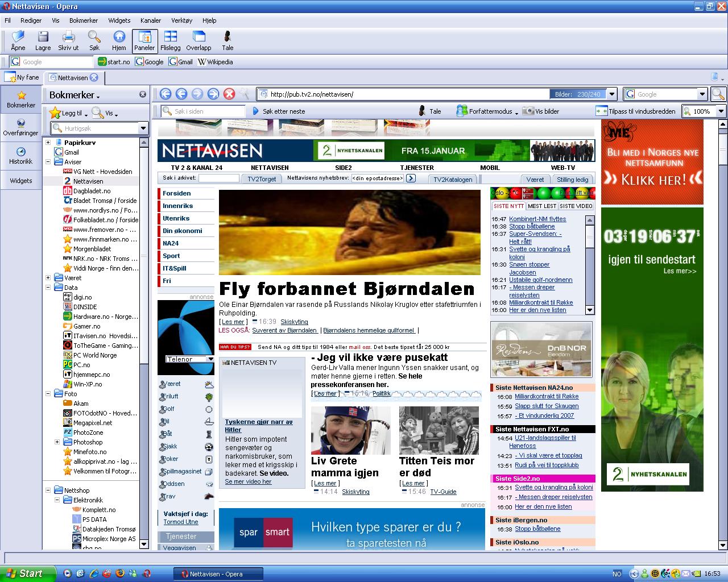Click the Åpne toolbar icon
728x582 pixels.
18,41
